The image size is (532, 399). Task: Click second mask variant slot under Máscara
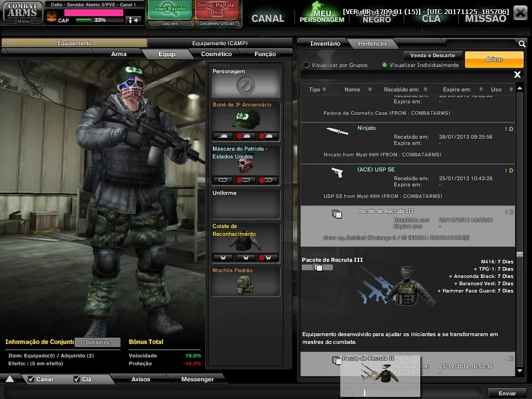246,180
